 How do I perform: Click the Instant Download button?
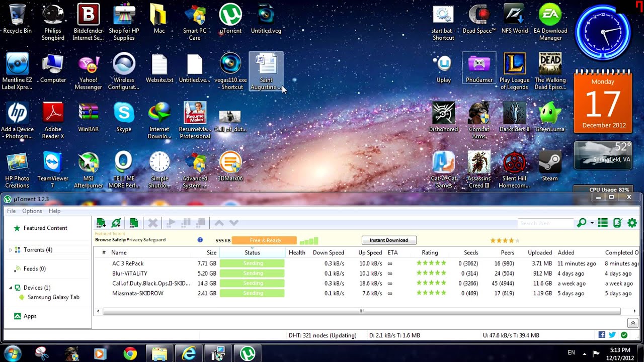[x=389, y=240]
